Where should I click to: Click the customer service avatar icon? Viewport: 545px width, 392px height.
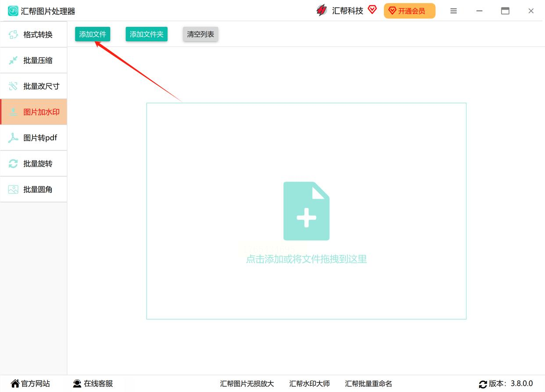(77, 384)
